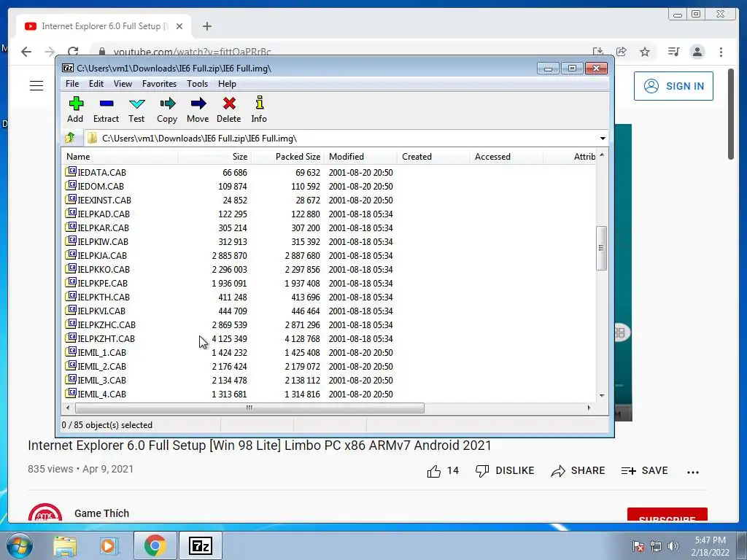Click the Move toolbar icon
Screen dimensions: 747x560
pyautogui.click(x=198, y=109)
